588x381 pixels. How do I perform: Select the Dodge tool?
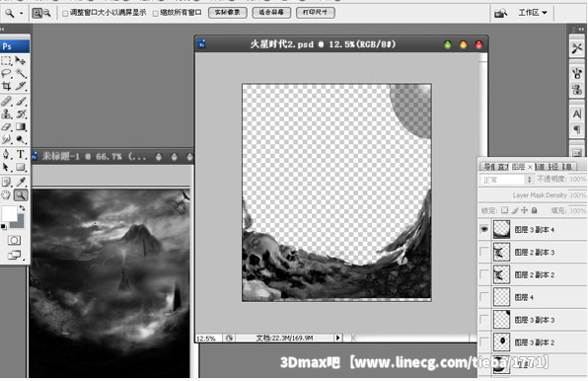21,139
